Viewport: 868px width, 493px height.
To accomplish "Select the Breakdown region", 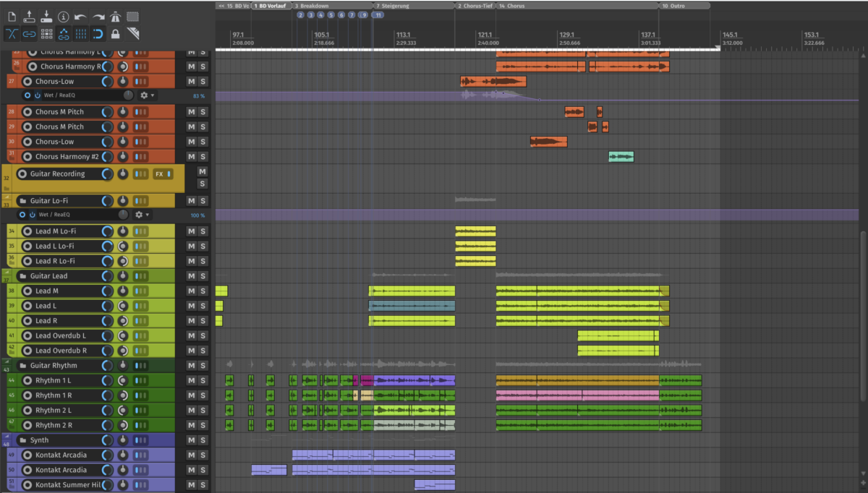I will pyautogui.click(x=332, y=6).
